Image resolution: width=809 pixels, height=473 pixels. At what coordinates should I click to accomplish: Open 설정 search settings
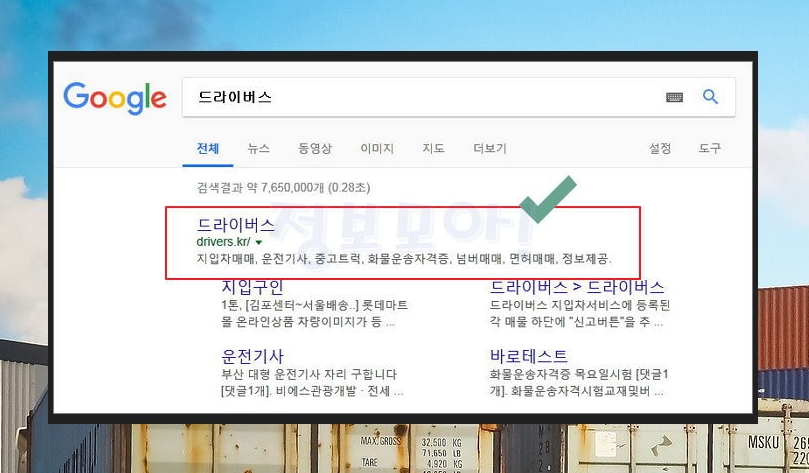[x=660, y=149]
